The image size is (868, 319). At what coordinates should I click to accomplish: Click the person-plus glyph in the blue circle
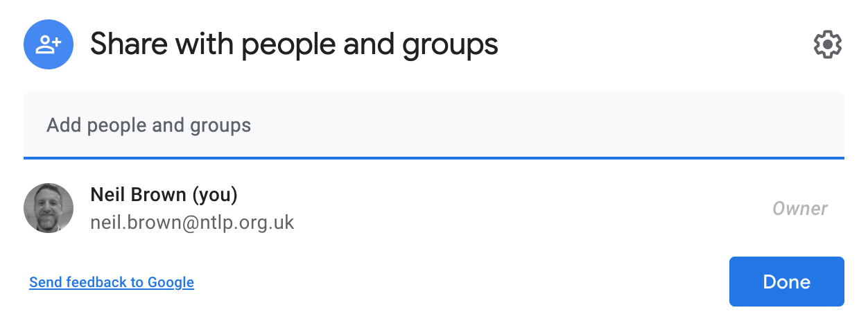click(x=49, y=45)
